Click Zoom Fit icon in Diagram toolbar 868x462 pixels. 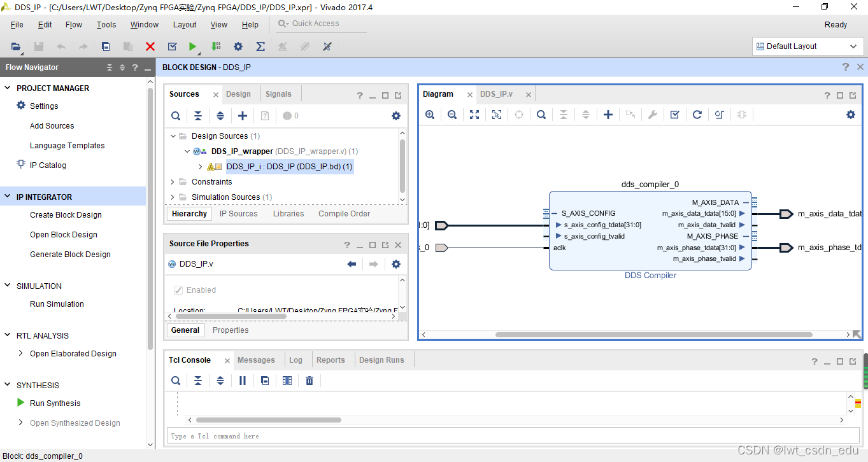click(474, 115)
